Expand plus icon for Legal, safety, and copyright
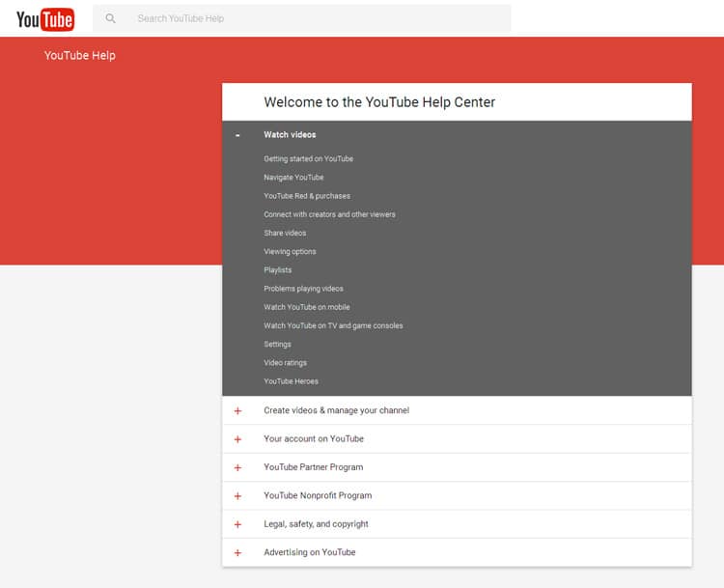The width and height of the screenshot is (724, 588). (237, 524)
